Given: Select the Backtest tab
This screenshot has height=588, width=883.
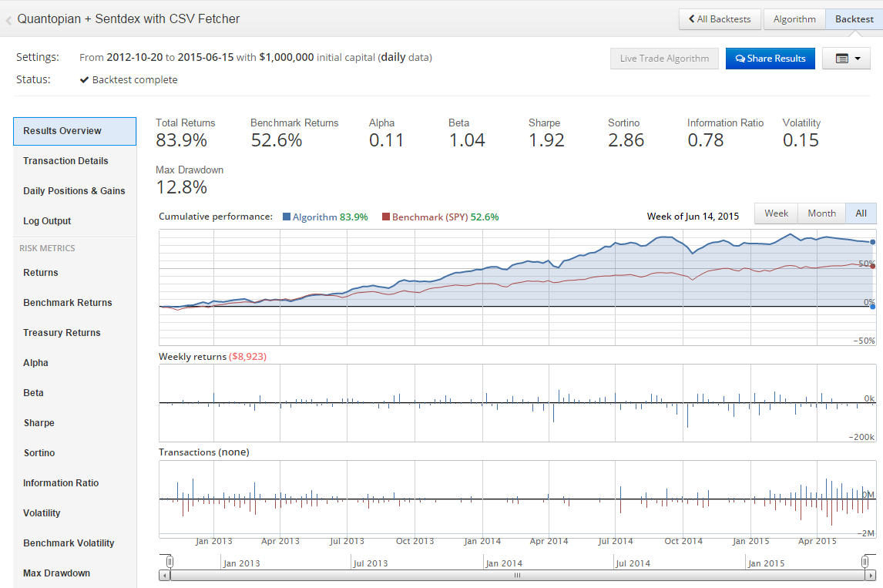Looking at the screenshot, I should pos(854,19).
